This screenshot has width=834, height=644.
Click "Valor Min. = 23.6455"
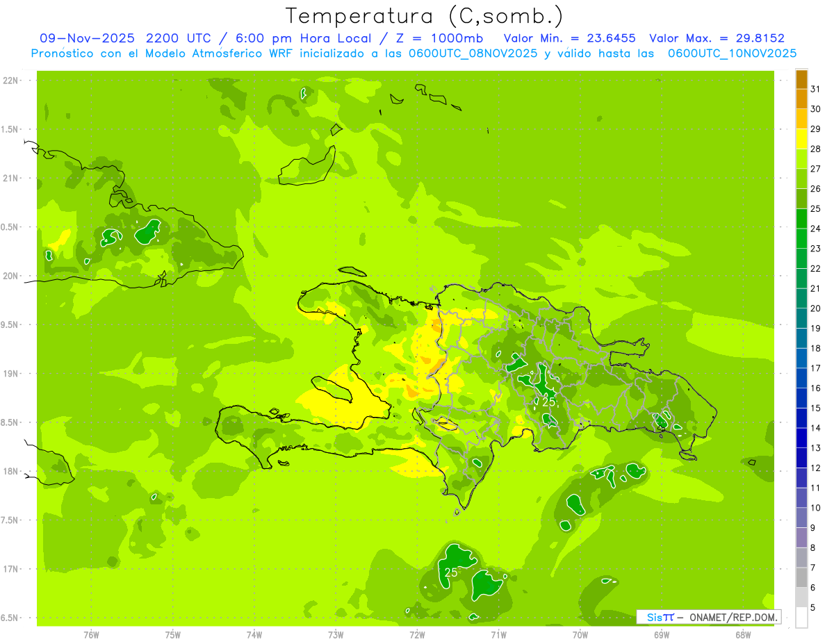(569, 38)
